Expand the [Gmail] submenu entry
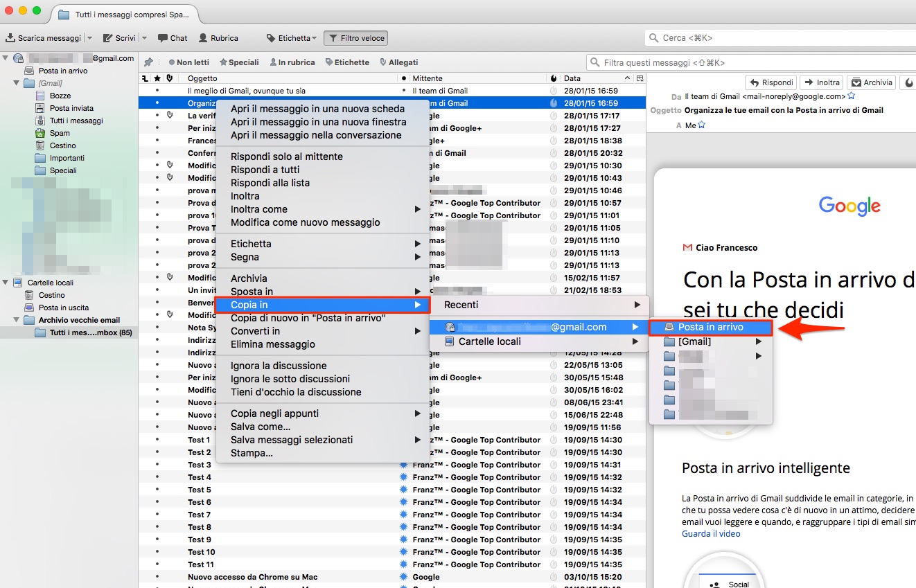This screenshot has height=588, width=916. pyautogui.click(x=710, y=341)
